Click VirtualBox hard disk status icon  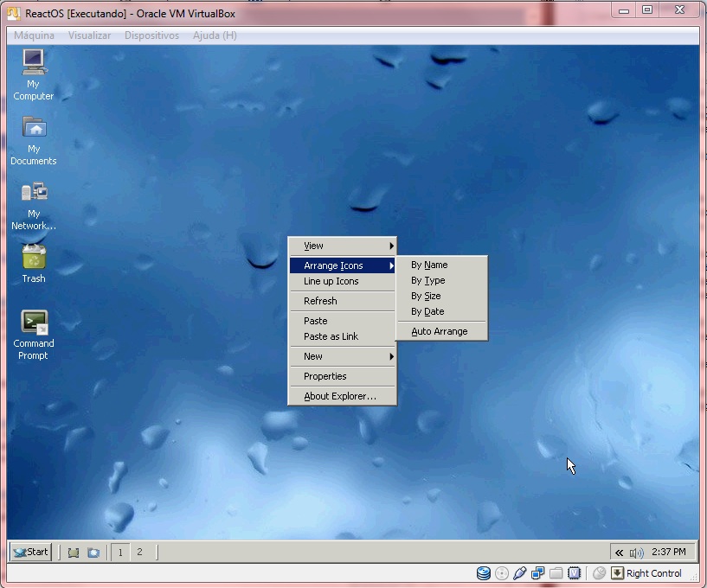pos(484,573)
